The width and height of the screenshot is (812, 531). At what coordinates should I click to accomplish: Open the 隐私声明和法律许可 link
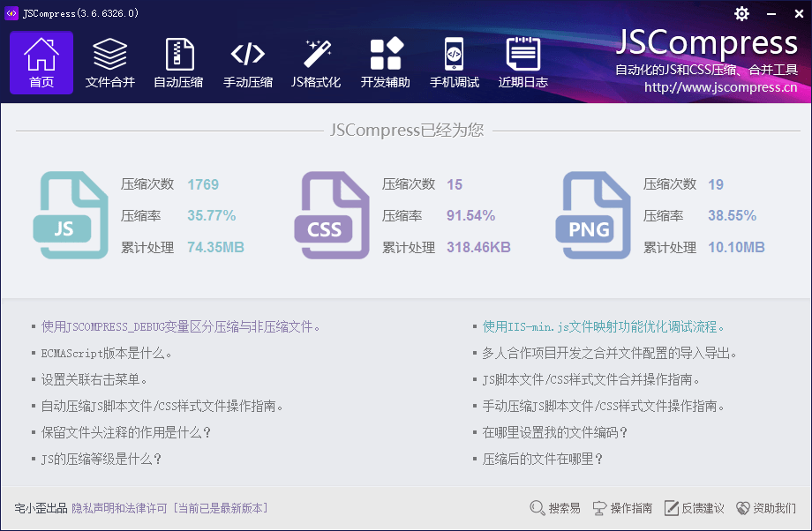120,508
